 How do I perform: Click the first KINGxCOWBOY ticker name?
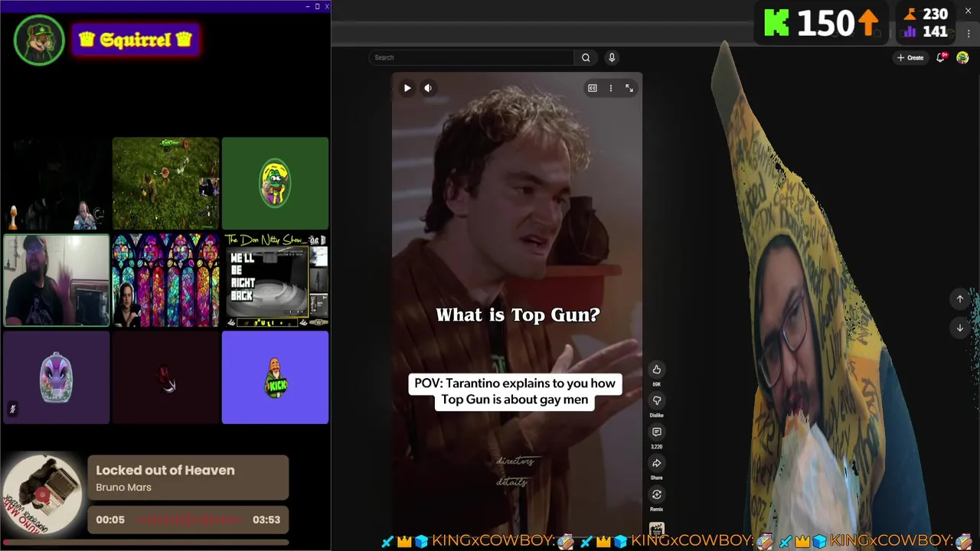[x=492, y=541]
